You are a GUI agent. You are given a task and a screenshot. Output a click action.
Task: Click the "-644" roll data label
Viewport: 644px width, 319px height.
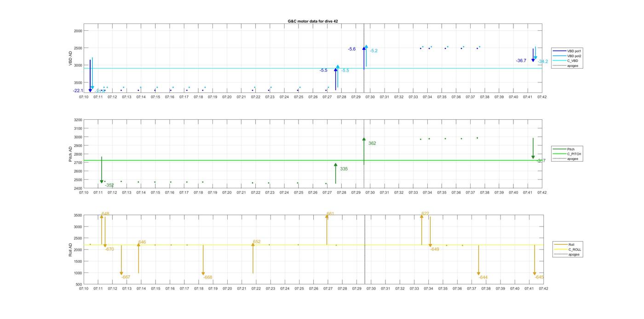tap(483, 278)
